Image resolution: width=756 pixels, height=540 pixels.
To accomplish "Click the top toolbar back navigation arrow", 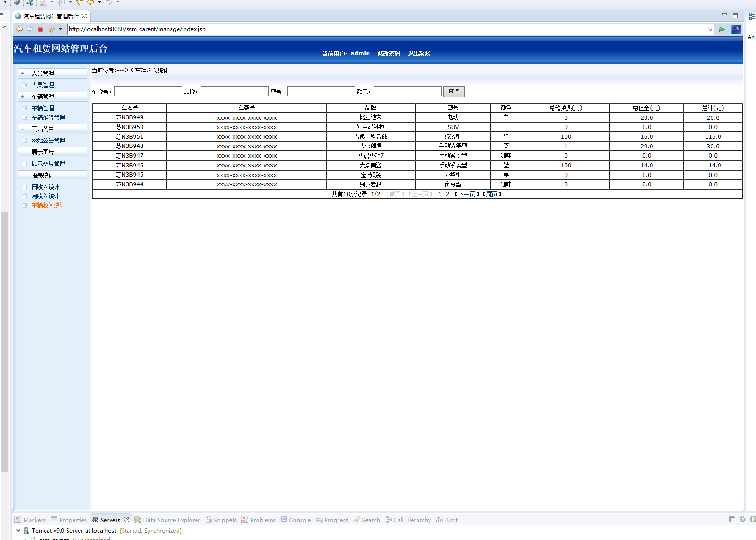I will [x=91, y=2].
